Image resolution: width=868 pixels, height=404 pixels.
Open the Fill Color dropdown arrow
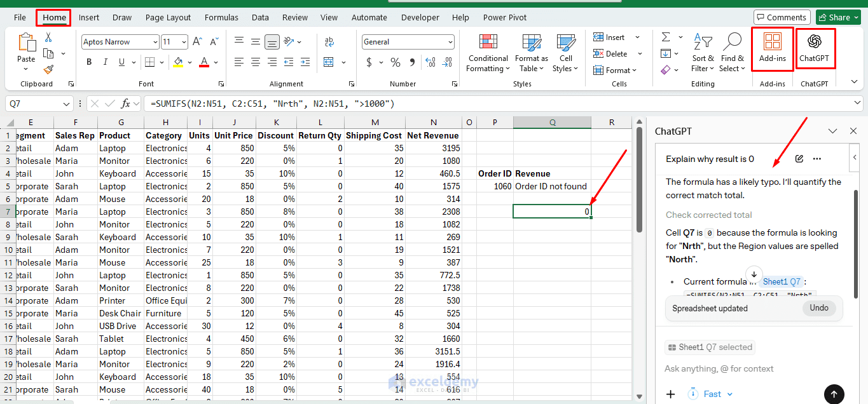(x=189, y=62)
